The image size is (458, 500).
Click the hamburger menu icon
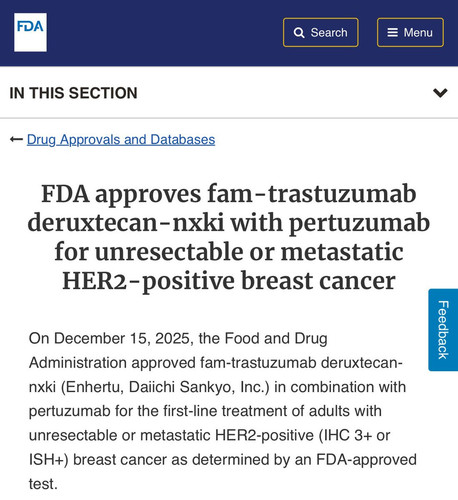[392, 33]
